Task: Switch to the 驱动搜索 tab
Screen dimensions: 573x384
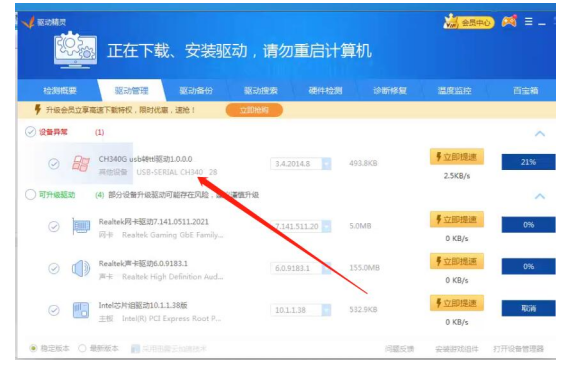Action: pyautogui.click(x=261, y=90)
